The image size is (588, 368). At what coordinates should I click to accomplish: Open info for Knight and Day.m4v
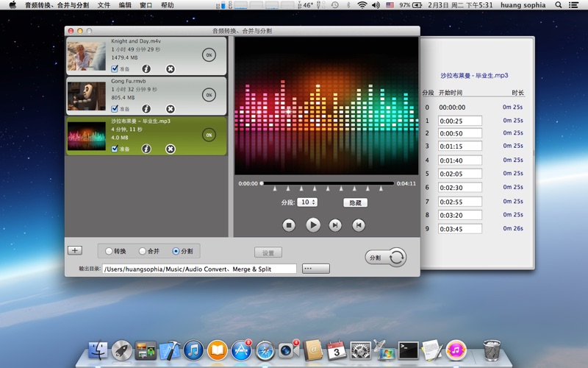146,68
